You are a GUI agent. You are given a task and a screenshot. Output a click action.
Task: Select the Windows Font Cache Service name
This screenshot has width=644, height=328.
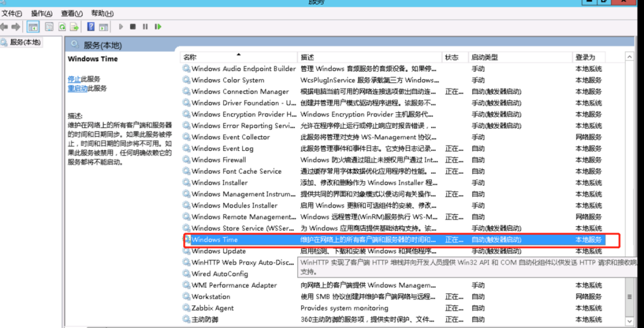coord(236,171)
